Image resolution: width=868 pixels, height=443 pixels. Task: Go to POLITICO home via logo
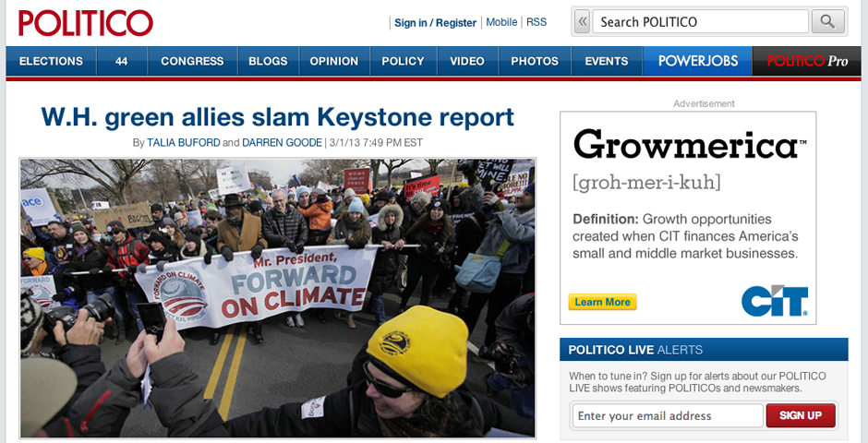pos(86,23)
